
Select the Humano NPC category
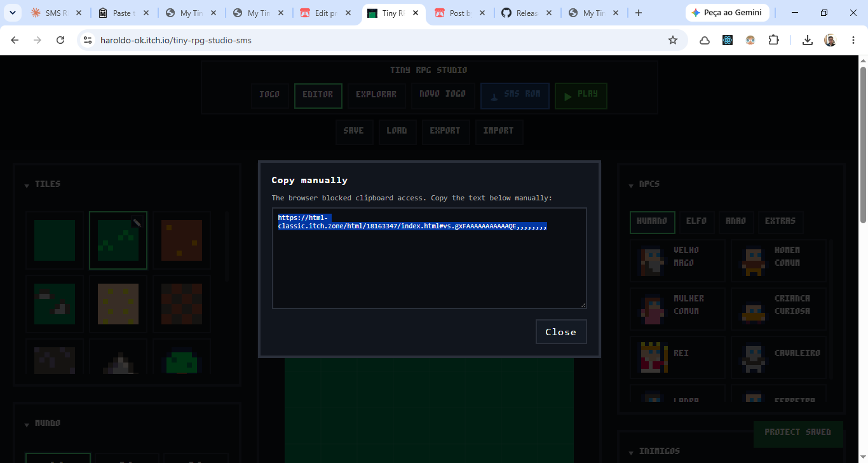652,222
